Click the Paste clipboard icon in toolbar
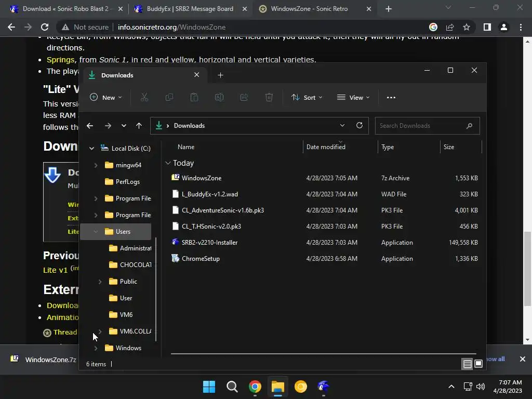The height and width of the screenshot is (399, 532). (x=194, y=97)
